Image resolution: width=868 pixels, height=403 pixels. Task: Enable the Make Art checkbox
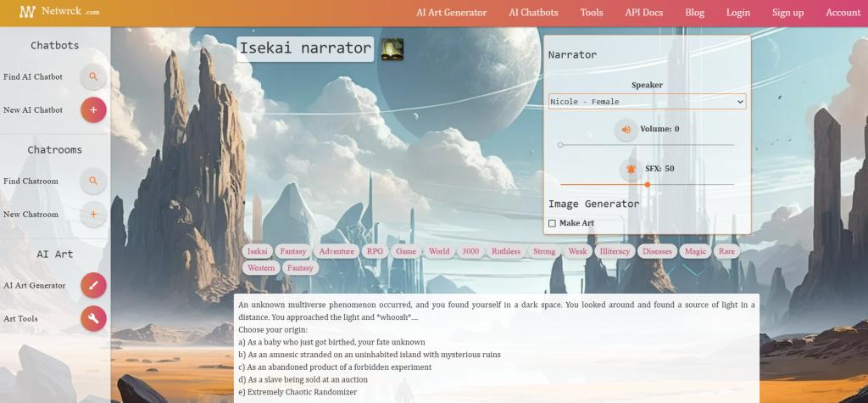[x=552, y=223]
